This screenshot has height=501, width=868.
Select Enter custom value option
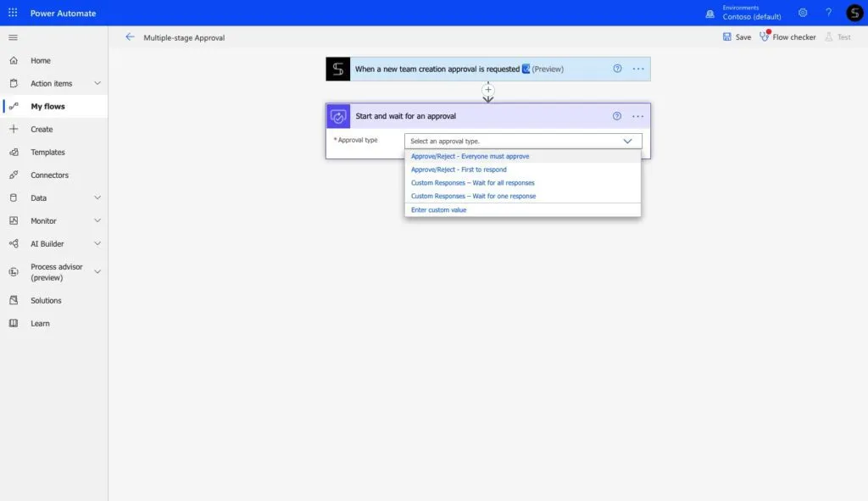tap(522, 210)
